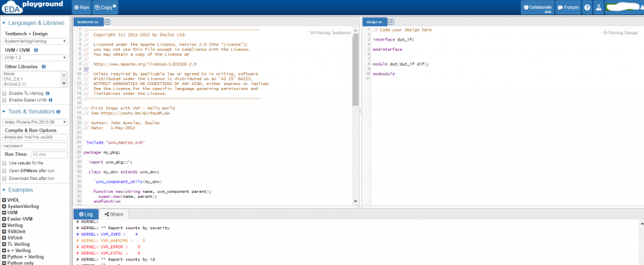This screenshot has height=265, width=644.
Task: Click the flask icon in top bar
Action: click(598, 7)
